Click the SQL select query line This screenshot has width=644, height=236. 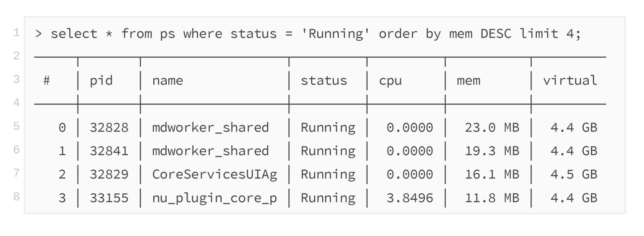point(308,34)
